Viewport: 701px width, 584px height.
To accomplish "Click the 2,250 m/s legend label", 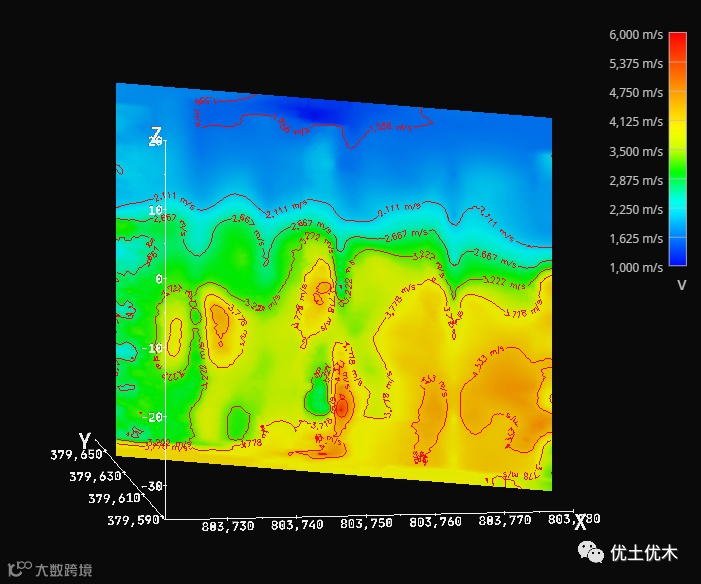I will pos(636,210).
